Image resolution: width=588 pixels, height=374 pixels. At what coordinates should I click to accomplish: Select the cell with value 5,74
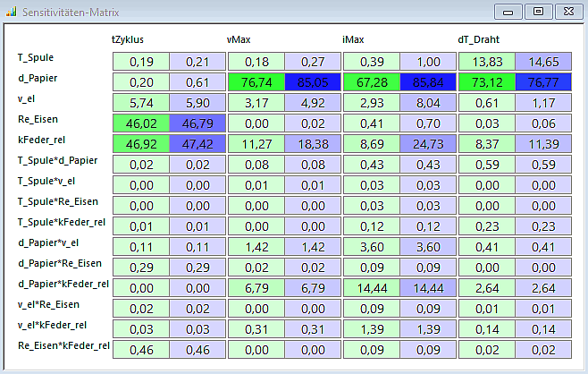click(x=140, y=102)
